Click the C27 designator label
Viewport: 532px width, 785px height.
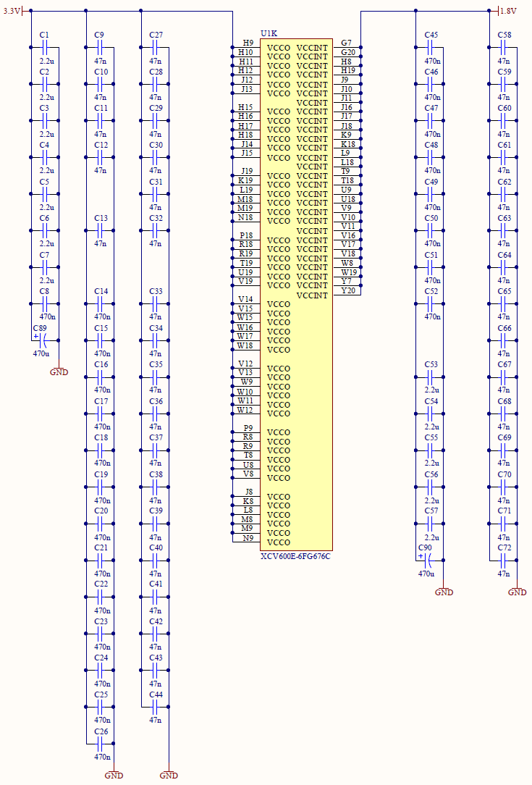tap(156, 35)
